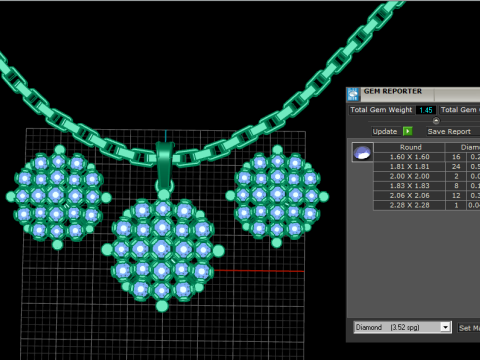Click the Total Gem Weight value 1.45

pos(426,110)
